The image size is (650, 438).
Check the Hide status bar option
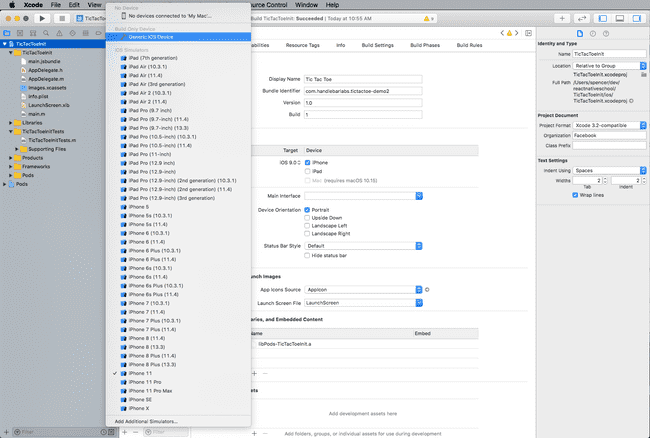307,255
